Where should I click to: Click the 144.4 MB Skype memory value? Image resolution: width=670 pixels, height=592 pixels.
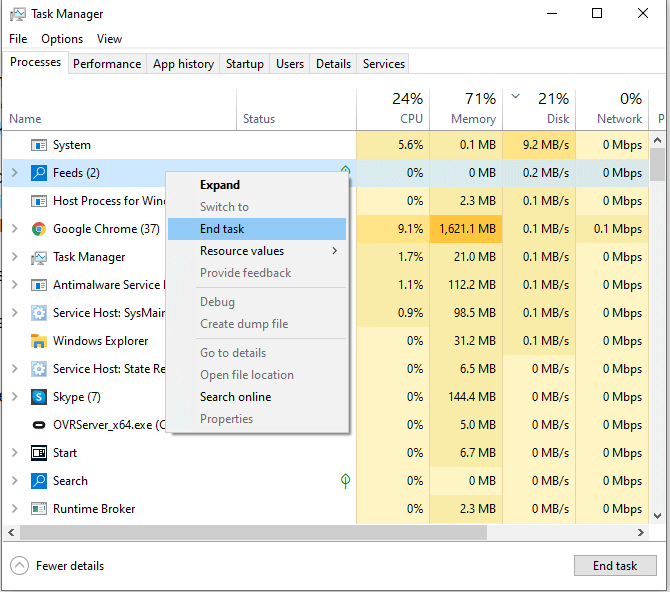472,397
